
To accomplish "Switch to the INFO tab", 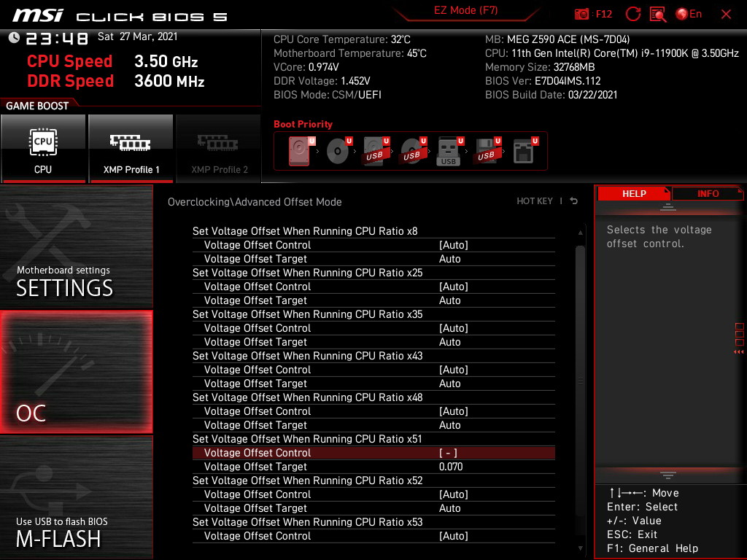I will [708, 194].
